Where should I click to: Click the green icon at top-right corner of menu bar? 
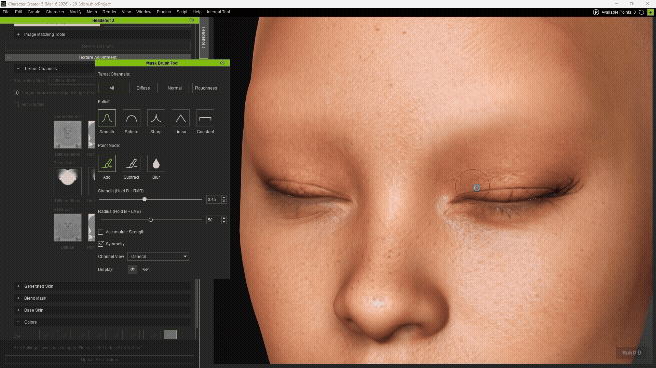(650, 12)
